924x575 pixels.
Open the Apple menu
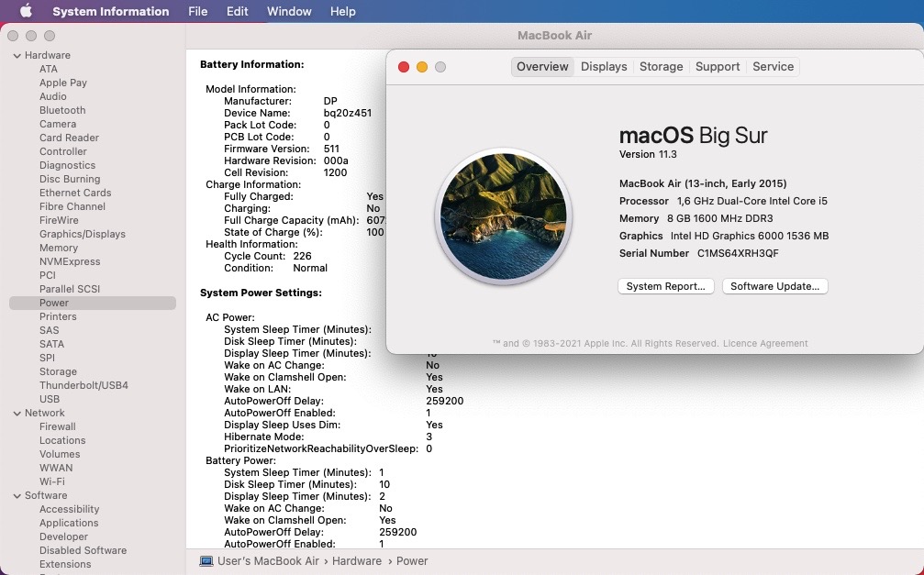pos(27,11)
